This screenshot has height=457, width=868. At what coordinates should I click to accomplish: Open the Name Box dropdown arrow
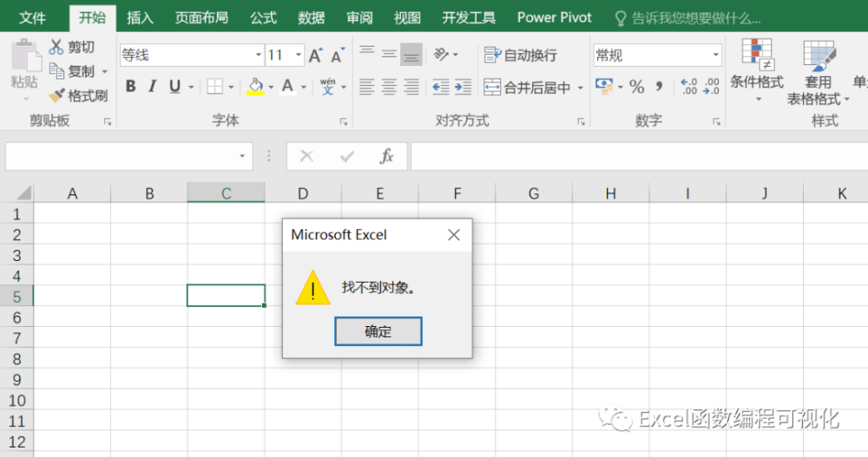click(242, 157)
